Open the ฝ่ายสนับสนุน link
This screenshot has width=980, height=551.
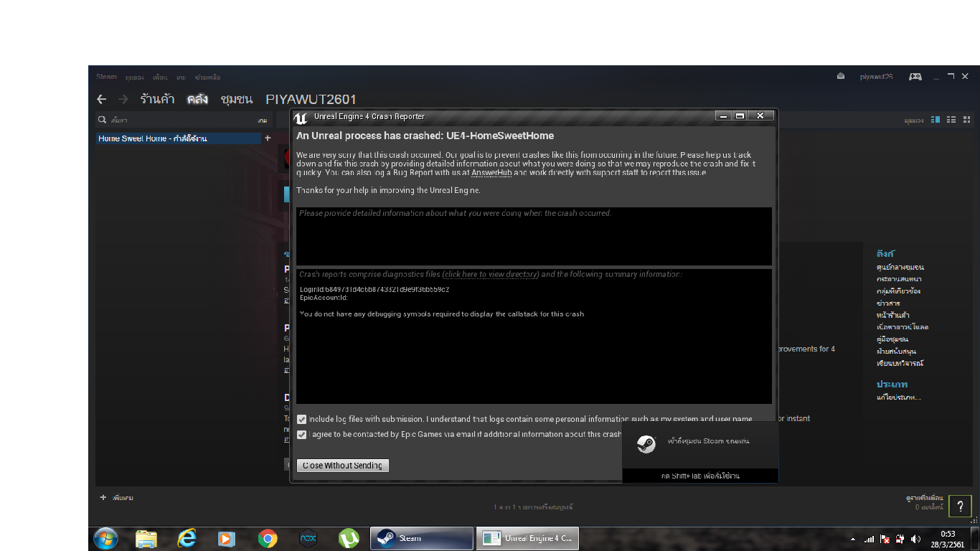coord(896,352)
